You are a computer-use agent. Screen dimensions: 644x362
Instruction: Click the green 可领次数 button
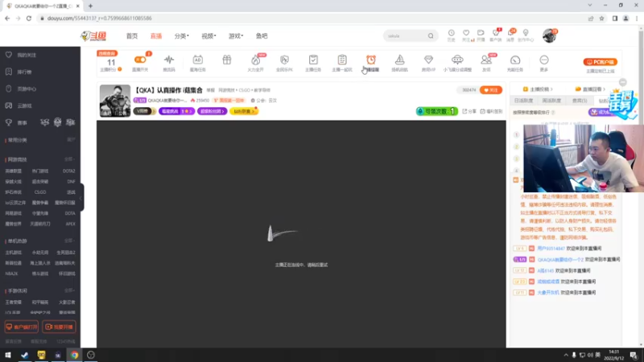[436, 111]
